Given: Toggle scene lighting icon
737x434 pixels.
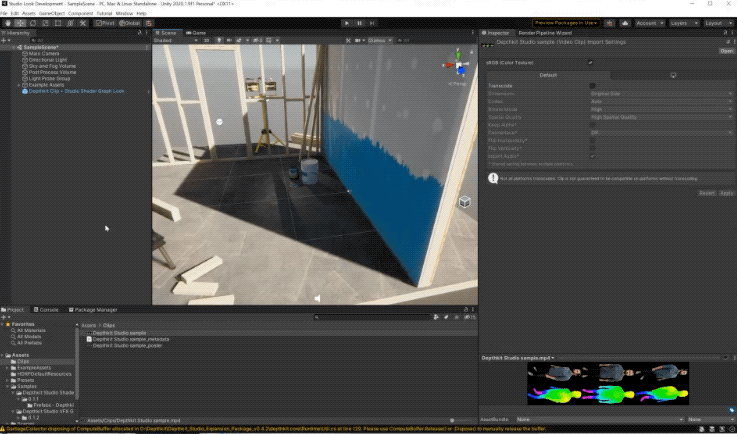Looking at the screenshot, I should coord(219,40).
